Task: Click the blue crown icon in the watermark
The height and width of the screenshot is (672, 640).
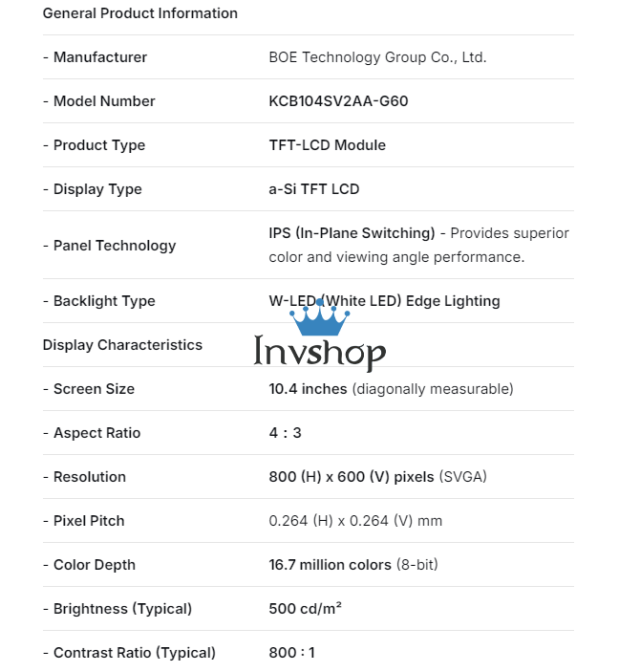Action: click(320, 319)
